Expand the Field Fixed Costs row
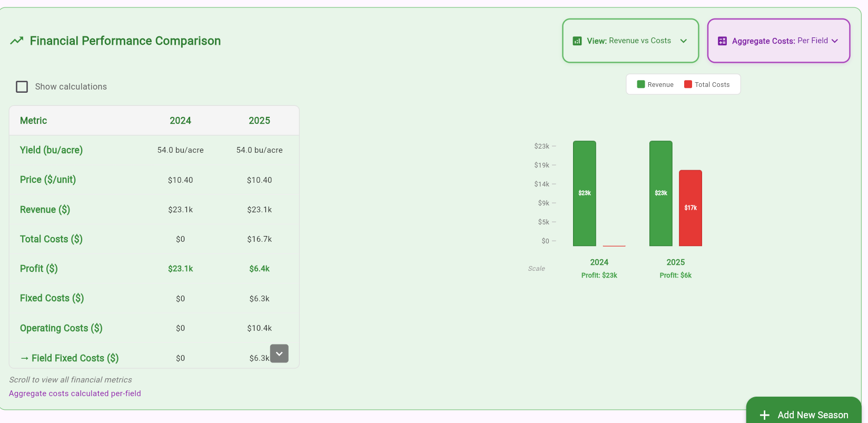This screenshot has height=423, width=868. click(x=69, y=358)
